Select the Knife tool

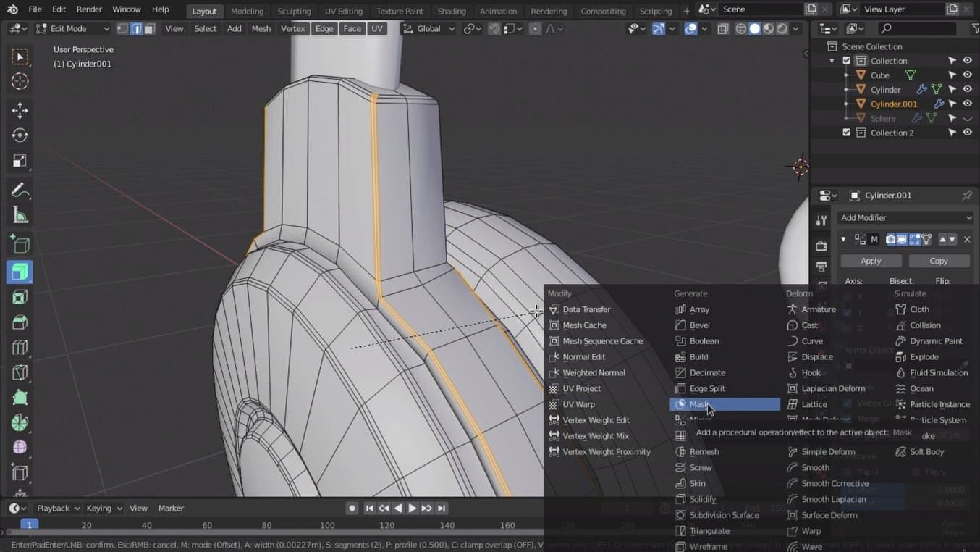click(x=20, y=372)
